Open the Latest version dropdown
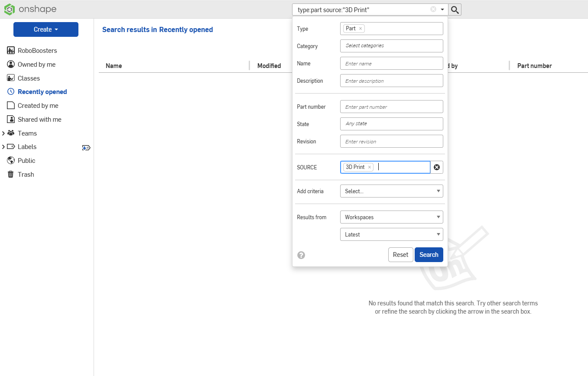The height and width of the screenshot is (376, 588). (392, 234)
